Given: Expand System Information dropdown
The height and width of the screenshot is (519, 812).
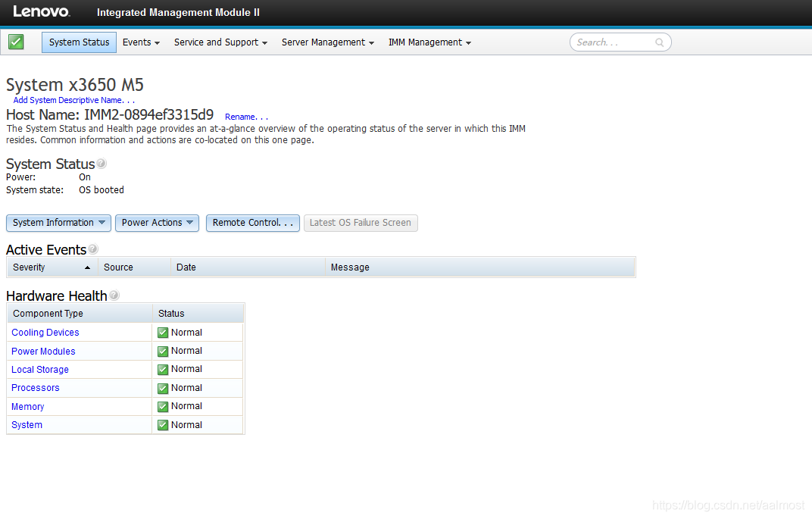Looking at the screenshot, I should click(x=58, y=223).
